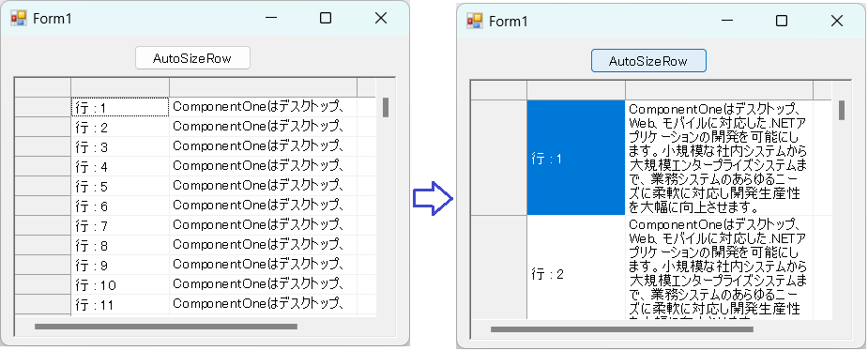Viewport: 868px width, 351px height.
Task: Click the Form1 app icon in the left title bar
Action: (18, 18)
